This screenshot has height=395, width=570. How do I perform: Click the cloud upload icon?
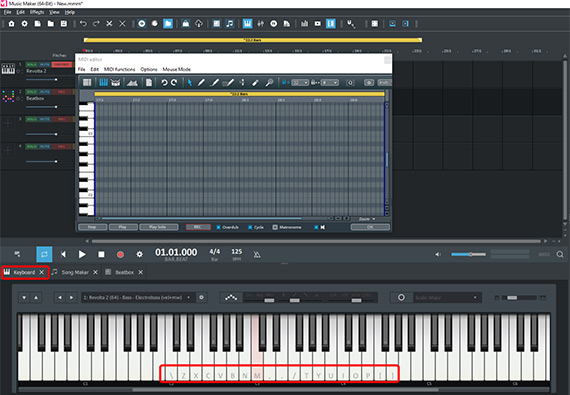coord(199,24)
